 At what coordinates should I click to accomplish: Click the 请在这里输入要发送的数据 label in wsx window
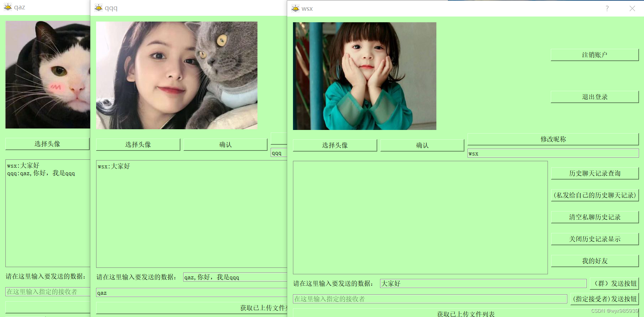333,284
